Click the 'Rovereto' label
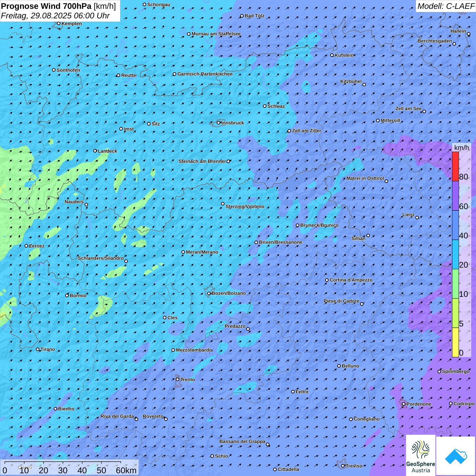 [x=153, y=416]
